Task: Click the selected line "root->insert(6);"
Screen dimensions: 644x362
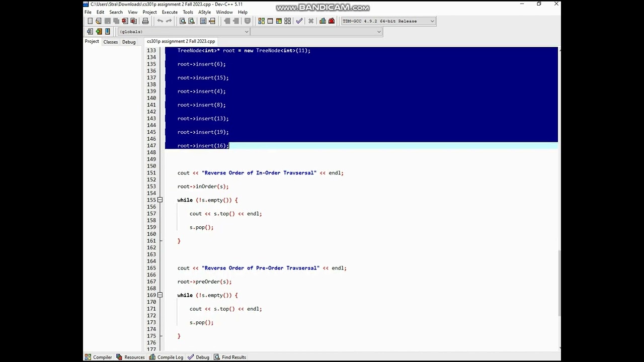Action: click(x=201, y=64)
